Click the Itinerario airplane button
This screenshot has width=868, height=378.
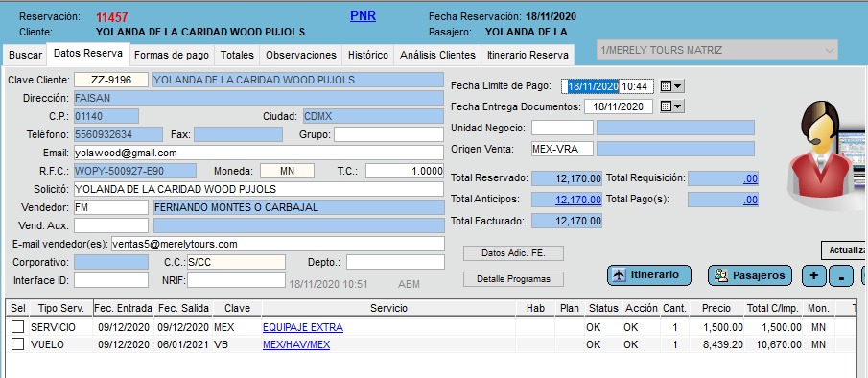pyautogui.click(x=648, y=275)
